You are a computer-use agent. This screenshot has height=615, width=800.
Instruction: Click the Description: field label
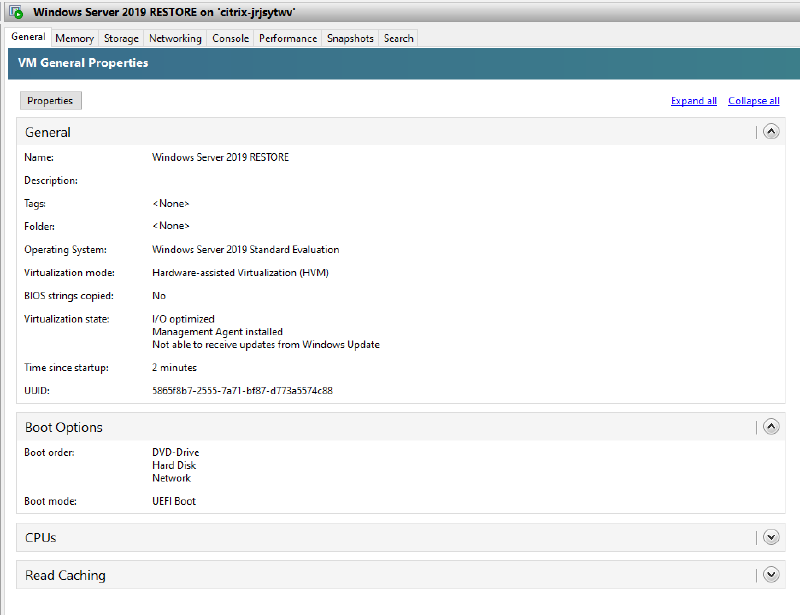click(51, 180)
